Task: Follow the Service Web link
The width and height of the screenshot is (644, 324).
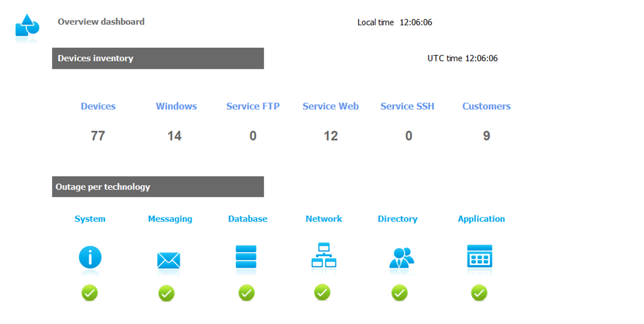Action: (331, 107)
